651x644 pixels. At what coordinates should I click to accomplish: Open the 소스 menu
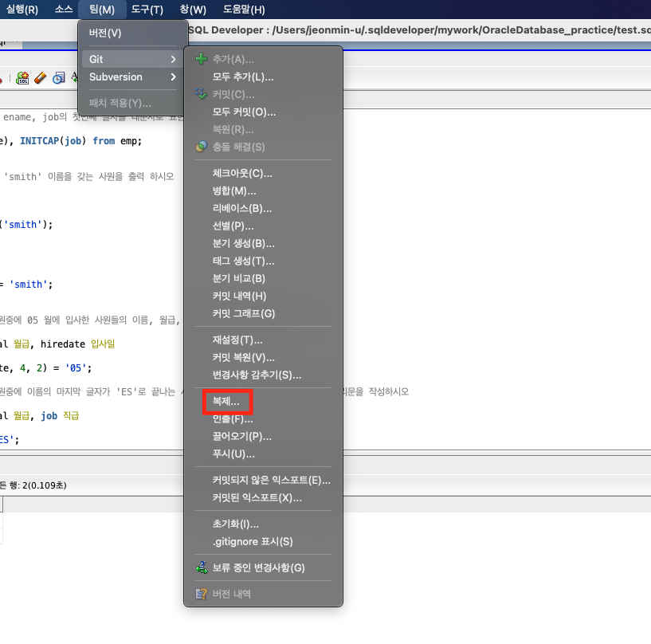pyautogui.click(x=64, y=9)
